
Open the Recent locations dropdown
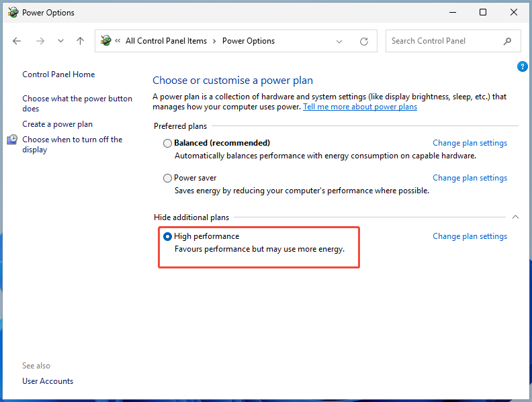60,41
